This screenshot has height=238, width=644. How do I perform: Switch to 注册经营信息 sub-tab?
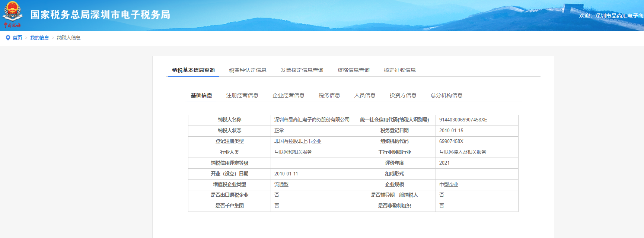(x=242, y=95)
